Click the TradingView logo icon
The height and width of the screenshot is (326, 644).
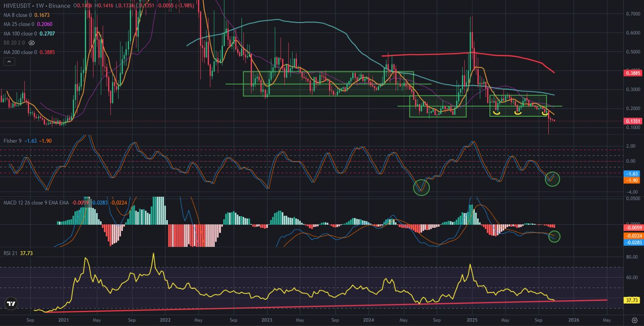click(x=11, y=304)
